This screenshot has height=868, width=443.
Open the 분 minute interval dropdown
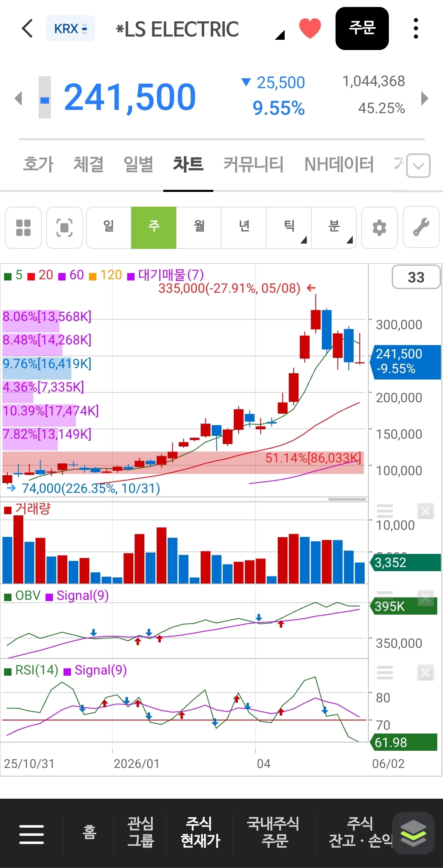334,228
